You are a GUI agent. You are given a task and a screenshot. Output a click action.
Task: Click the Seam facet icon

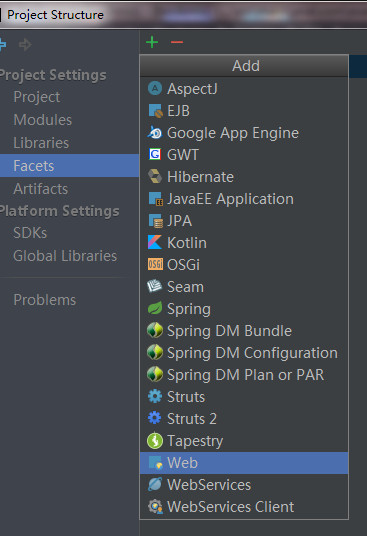point(154,286)
